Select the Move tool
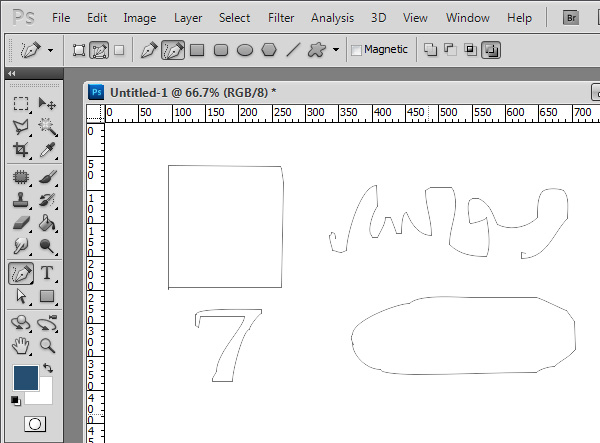This screenshot has height=443, width=600. 47,103
